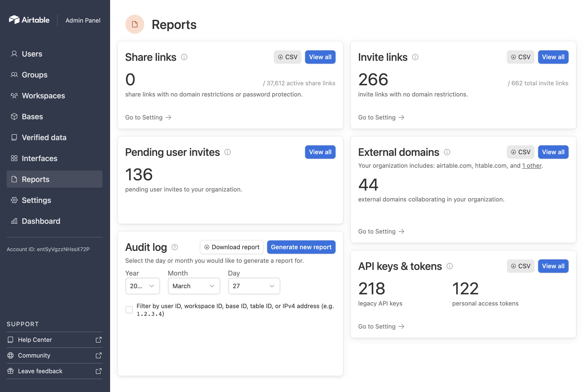Viewport: 588px width, 392px height.
Task: Click the External domains info icon
Action: click(447, 152)
